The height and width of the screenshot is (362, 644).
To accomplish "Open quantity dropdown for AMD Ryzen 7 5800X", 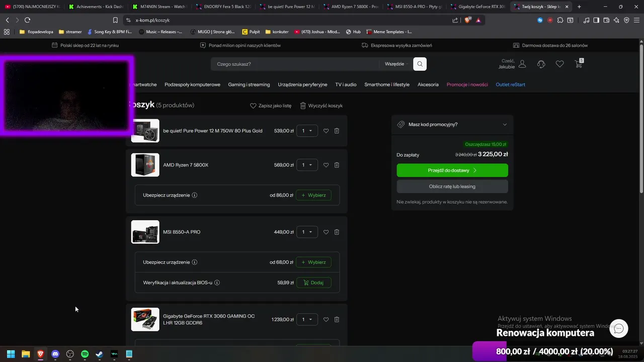I will pyautogui.click(x=307, y=165).
